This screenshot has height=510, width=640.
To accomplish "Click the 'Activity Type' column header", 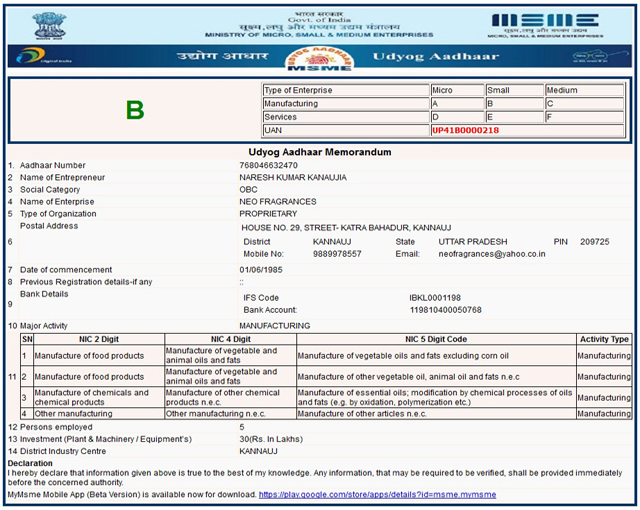I will tap(604, 340).
